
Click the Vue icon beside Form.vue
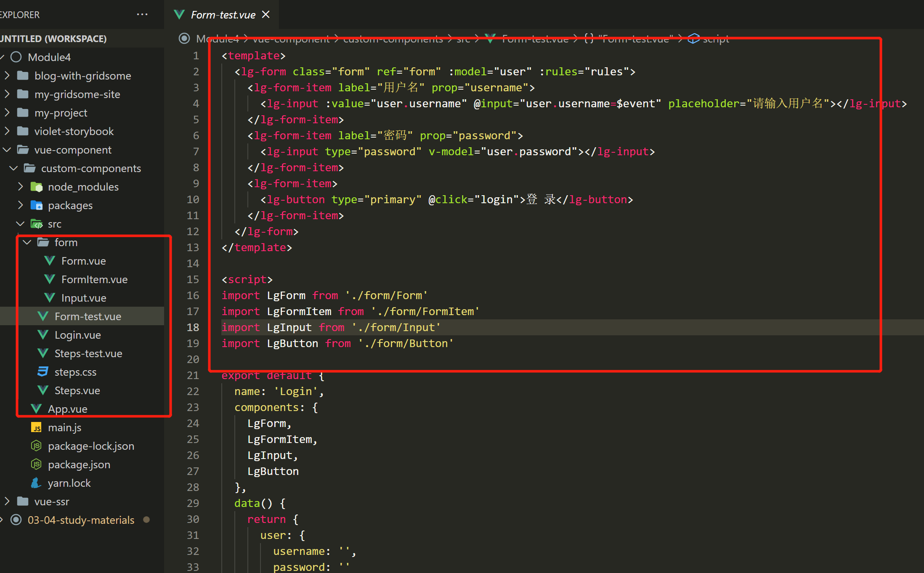click(x=50, y=261)
